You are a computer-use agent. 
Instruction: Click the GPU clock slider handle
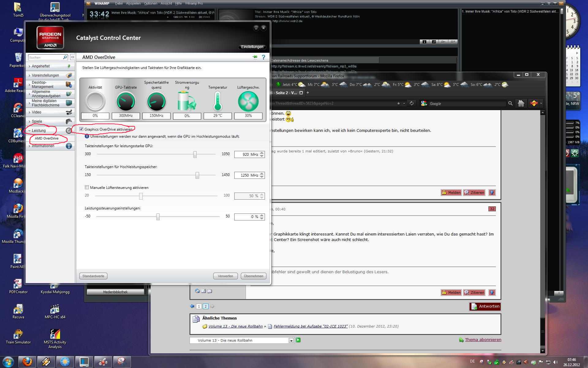(x=195, y=155)
